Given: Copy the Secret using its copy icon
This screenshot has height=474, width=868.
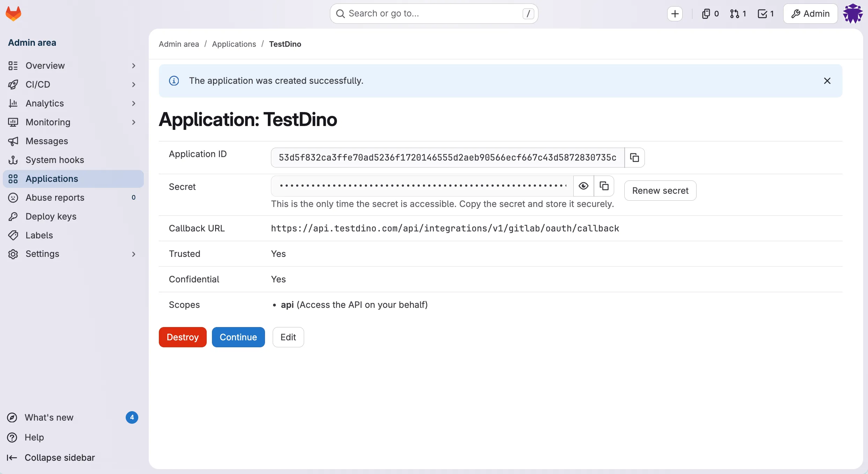Looking at the screenshot, I should pyautogui.click(x=604, y=186).
